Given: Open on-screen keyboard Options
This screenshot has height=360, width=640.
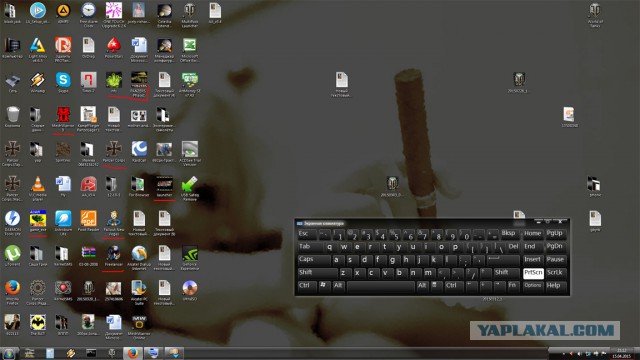Looking at the screenshot, I should pos(533,286).
